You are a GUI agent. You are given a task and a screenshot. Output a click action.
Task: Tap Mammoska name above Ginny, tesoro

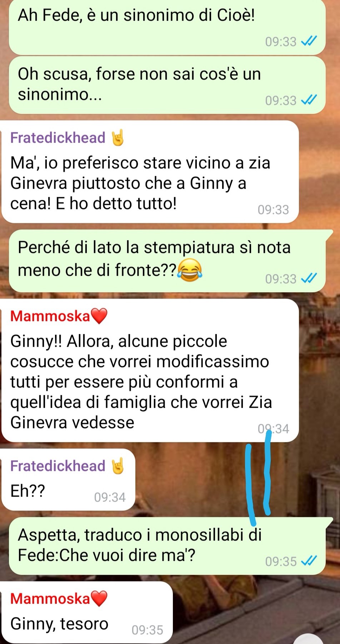click(x=50, y=599)
